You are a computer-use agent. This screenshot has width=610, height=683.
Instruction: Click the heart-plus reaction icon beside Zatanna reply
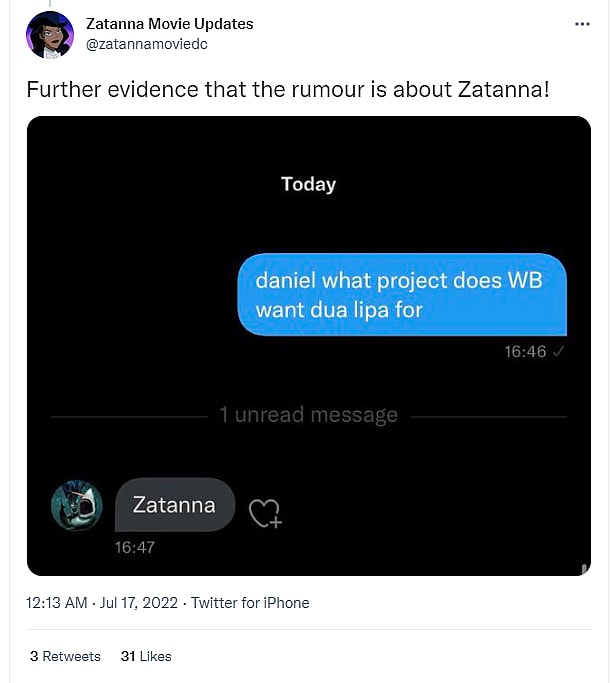pos(265,513)
